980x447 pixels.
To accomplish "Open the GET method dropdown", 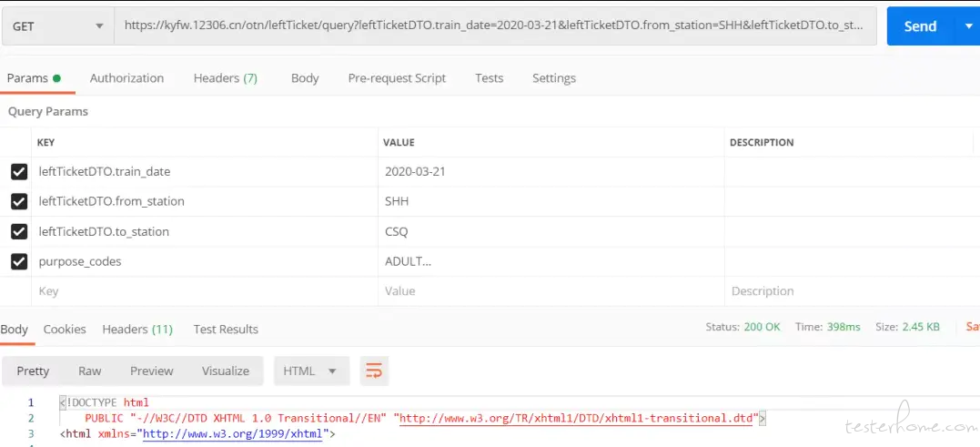I will [x=57, y=26].
